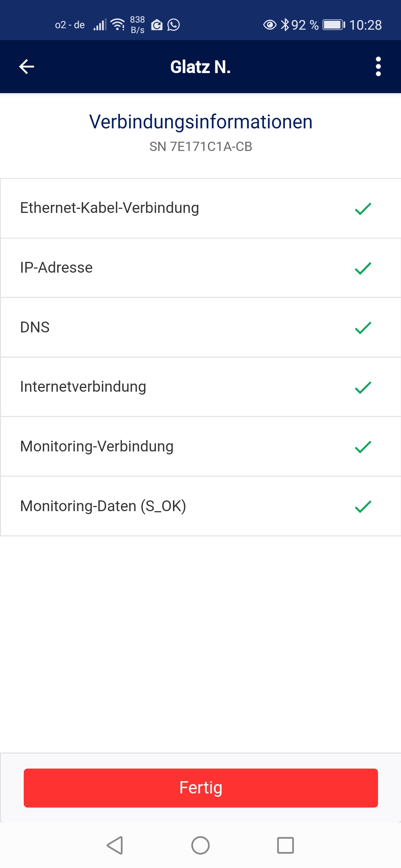Tap the IP-Adresse green checkmark
Image resolution: width=401 pixels, height=868 pixels.
363,268
